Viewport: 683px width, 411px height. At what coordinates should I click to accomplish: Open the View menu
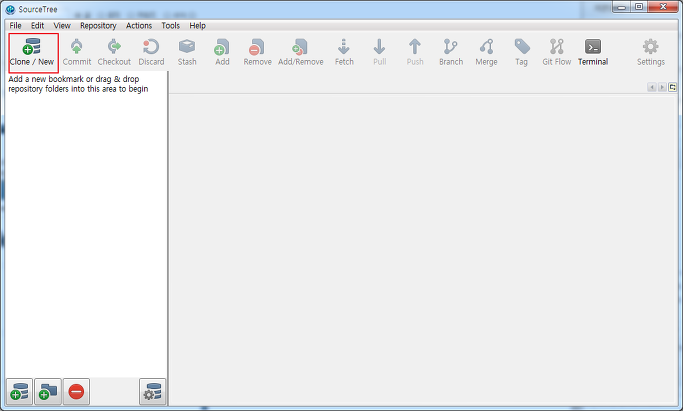[x=62, y=26]
